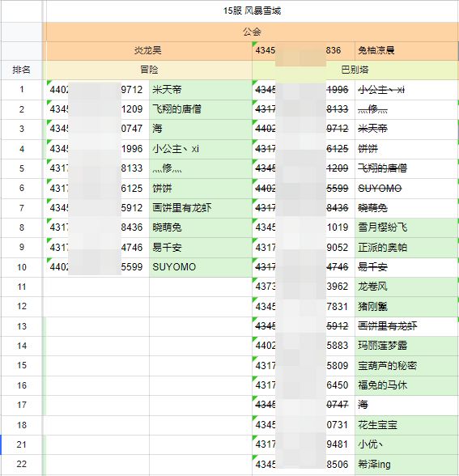Select row header number 22
459x476 pixels.
22,464
